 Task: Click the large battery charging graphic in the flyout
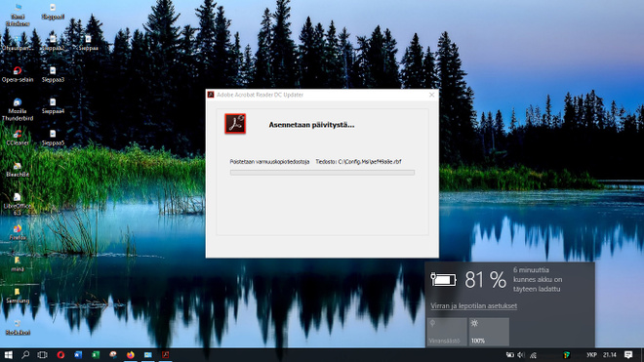[x=443, y=279]
